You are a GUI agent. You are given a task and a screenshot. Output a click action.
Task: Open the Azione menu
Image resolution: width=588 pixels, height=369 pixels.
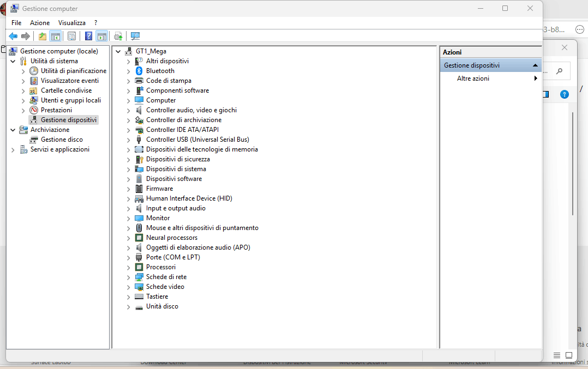tap(40, 23)
